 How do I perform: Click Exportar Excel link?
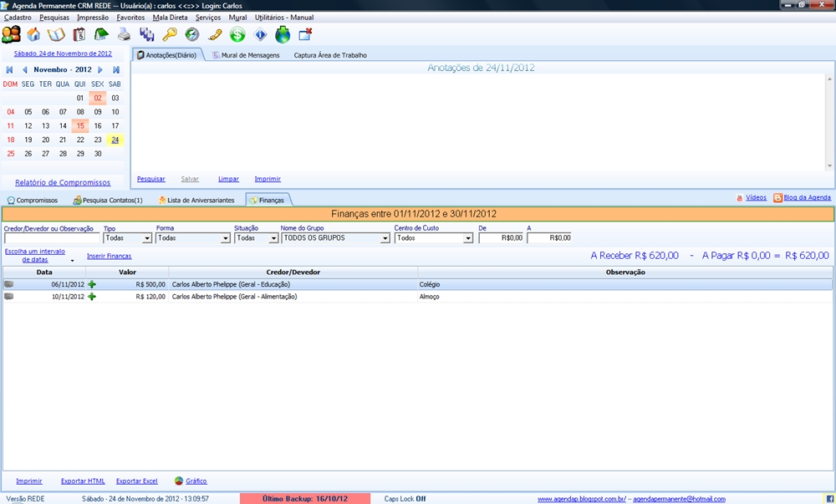tap(137, 481)
